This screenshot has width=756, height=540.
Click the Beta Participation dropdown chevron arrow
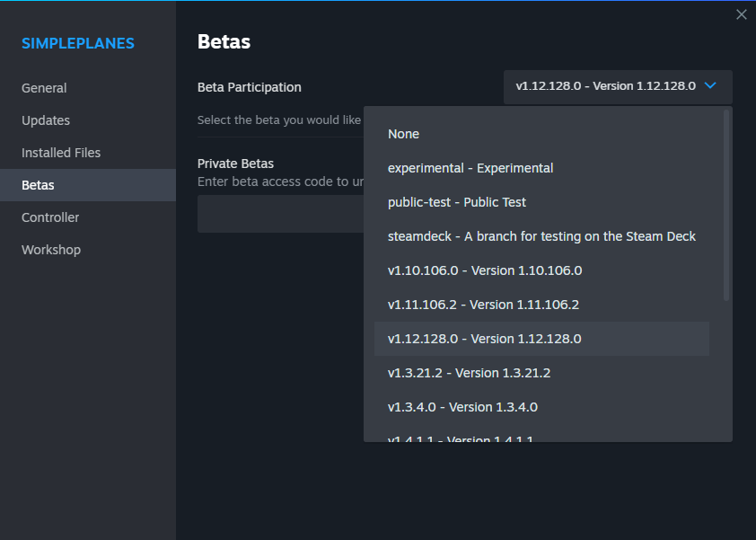pyautogui.click(x=709, y=86)
